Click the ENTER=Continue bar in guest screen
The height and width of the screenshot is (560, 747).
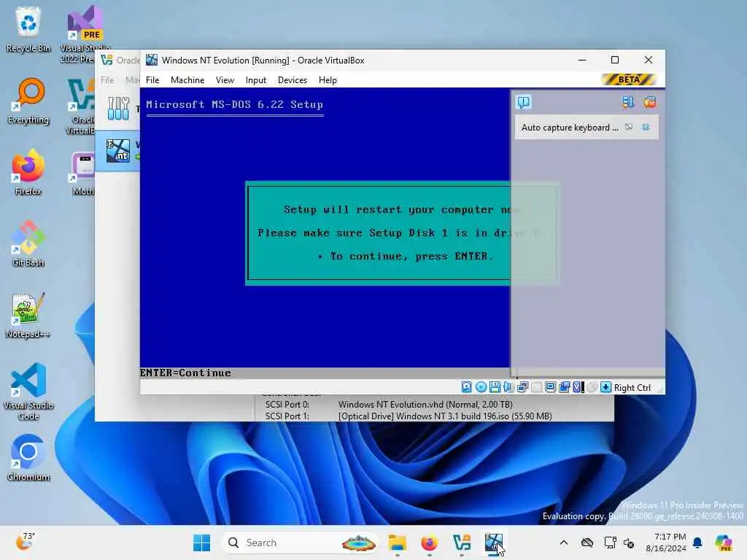click(x=325, y=373)
